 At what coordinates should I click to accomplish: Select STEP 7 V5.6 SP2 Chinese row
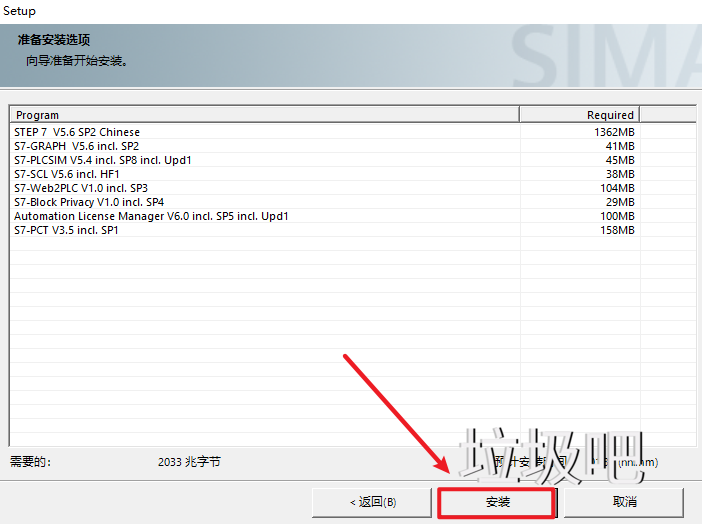pos(77,132)
